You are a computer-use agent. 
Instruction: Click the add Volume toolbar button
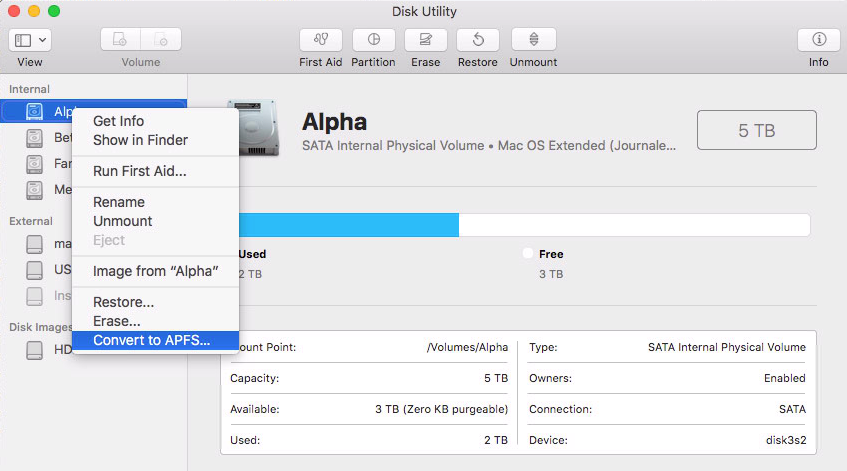coord(120,39)
